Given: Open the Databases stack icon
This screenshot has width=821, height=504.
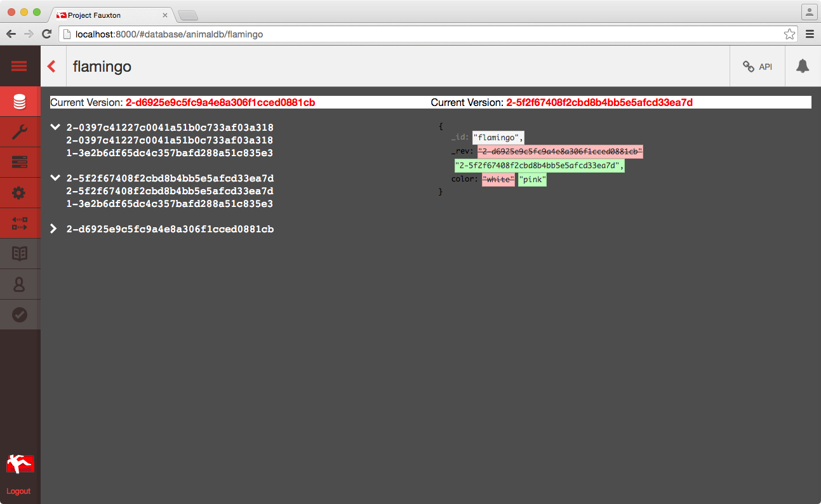Looking at the screenshot, I should click(20, 102).
